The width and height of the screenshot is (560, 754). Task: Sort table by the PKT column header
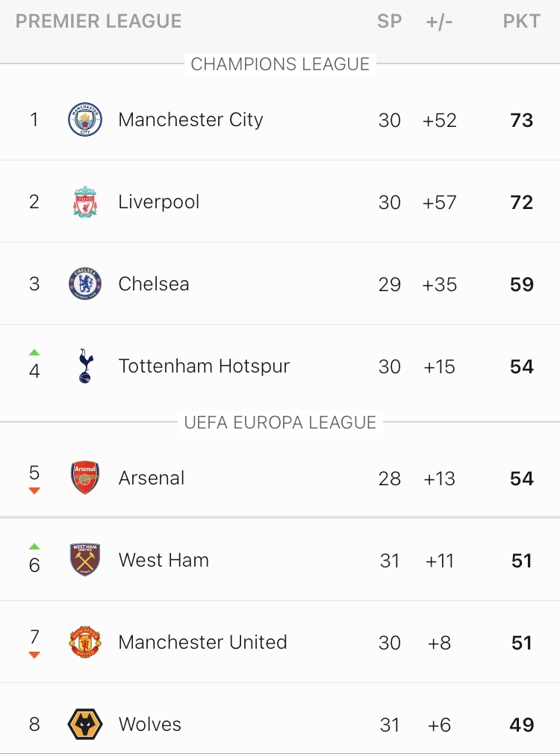[521, 22]
